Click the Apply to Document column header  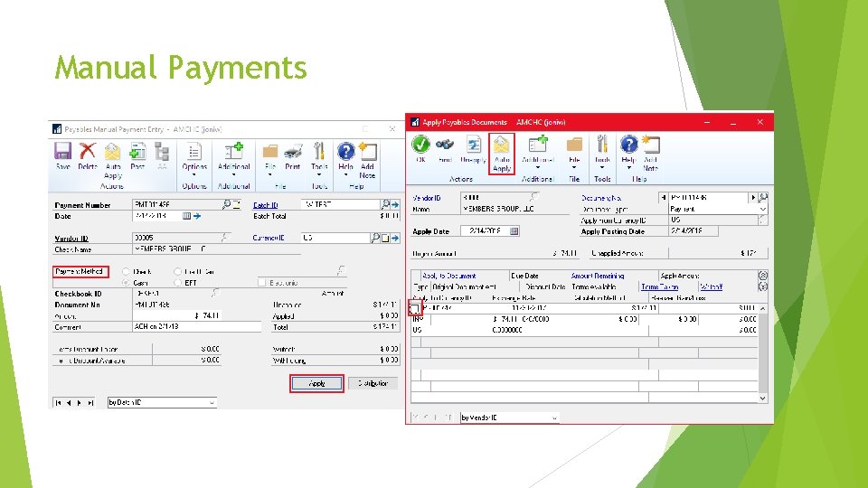[x=449, y=276]
